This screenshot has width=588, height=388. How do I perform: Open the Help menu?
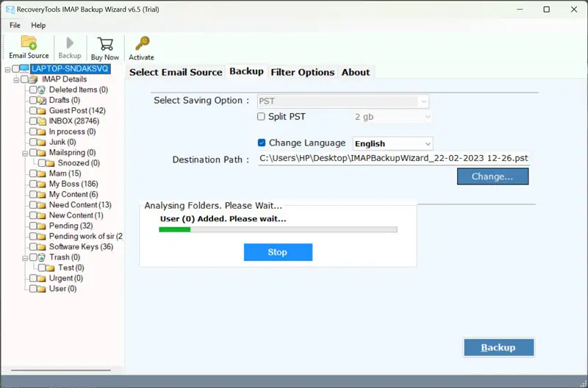click(x=38, y=25)
